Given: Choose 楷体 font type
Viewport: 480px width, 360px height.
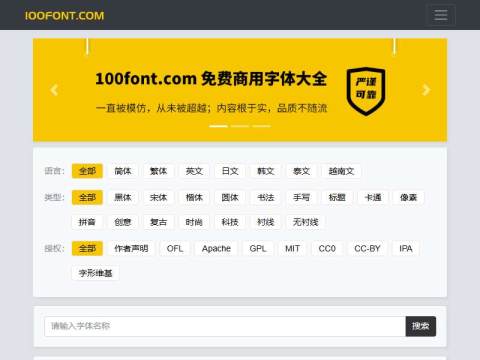Looking at the screenshot, I should pyautogui.click(x=194, y=197).
